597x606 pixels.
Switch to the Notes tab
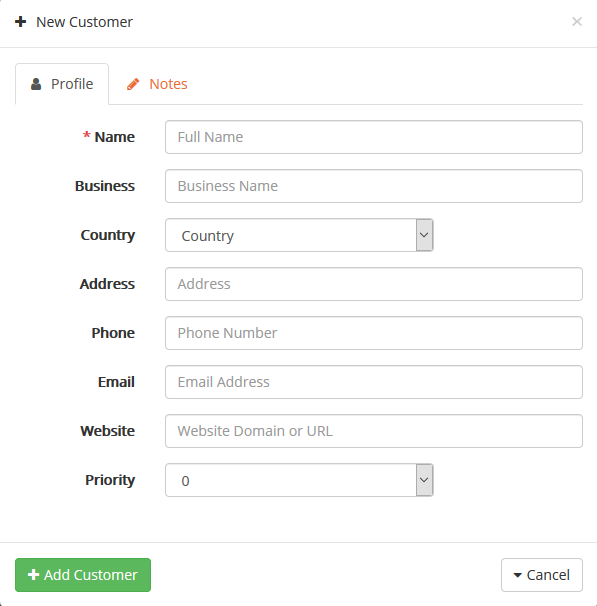point(157,84)
